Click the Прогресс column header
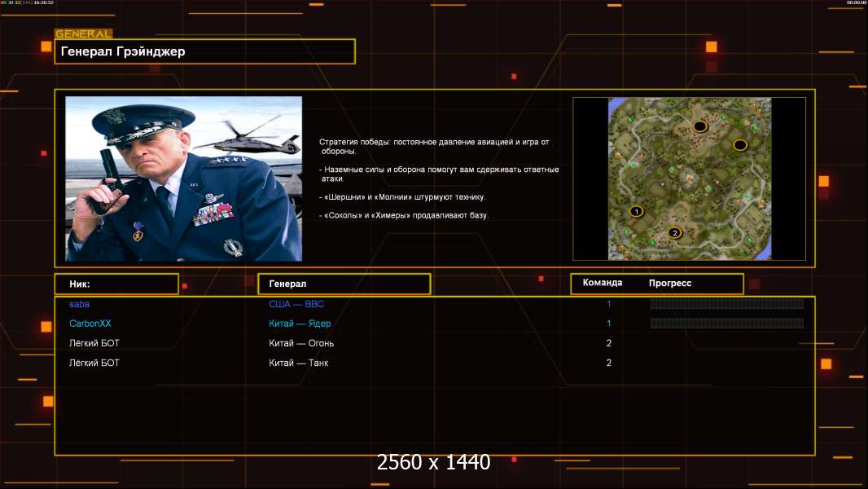868x489 pixels. click(x=670, y=283)
